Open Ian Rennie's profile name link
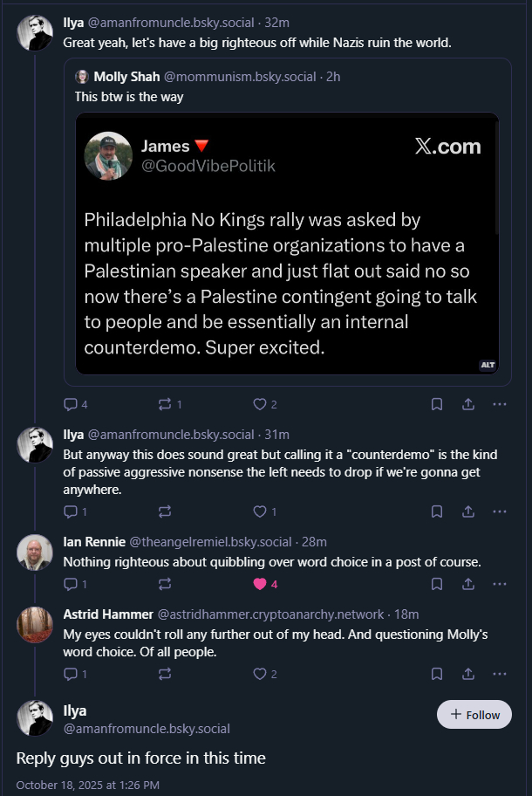Viewport: 532px width, 796px height. pyautogui.click(x=94, y=542)
